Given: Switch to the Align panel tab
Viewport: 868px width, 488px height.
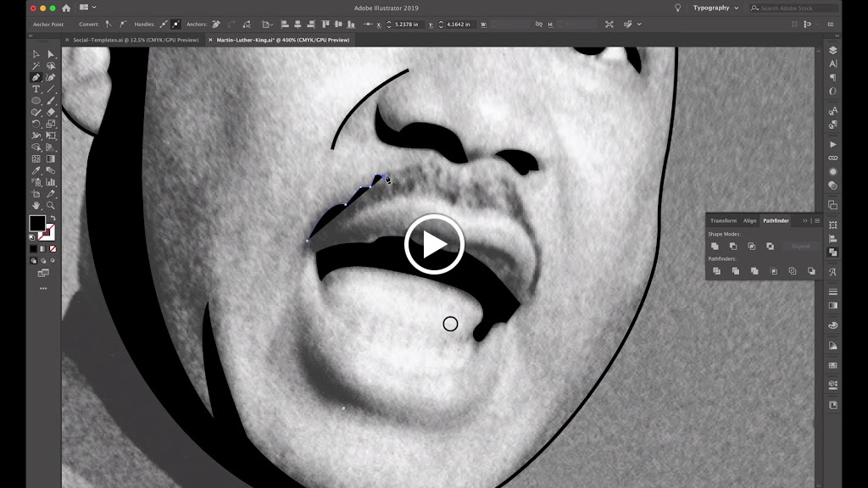Looking at the screenshot, I should click(x=749, y=221).
